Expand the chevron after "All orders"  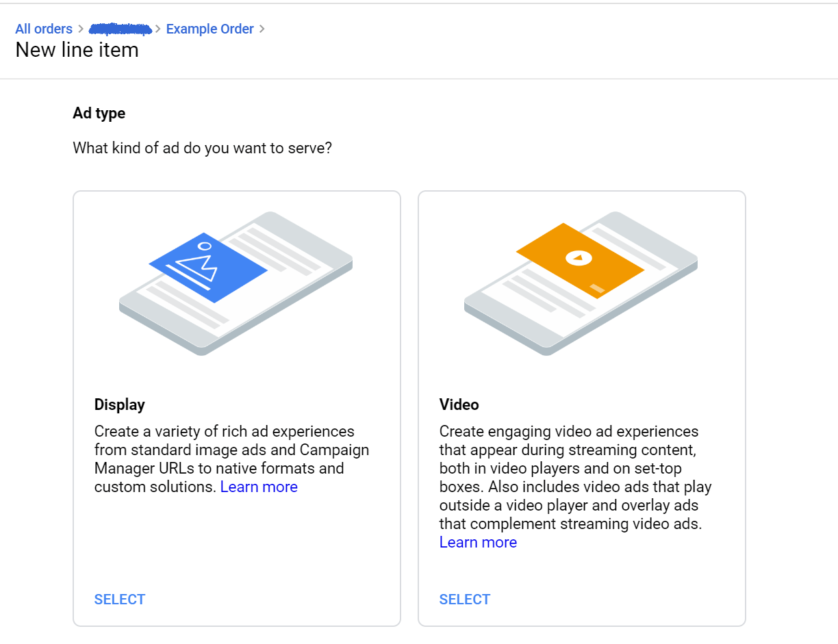(x=82, y=29)
